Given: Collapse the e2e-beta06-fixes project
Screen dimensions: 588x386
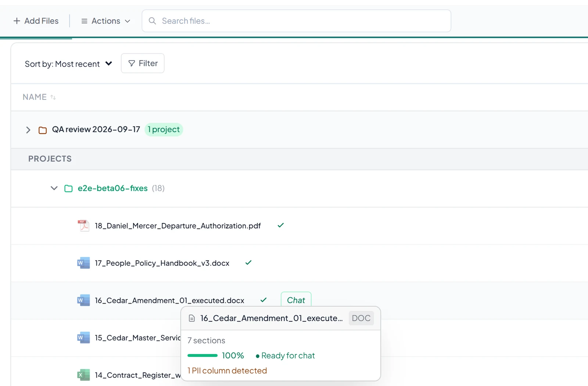Looking at the screenshot, I should (54, 188).
